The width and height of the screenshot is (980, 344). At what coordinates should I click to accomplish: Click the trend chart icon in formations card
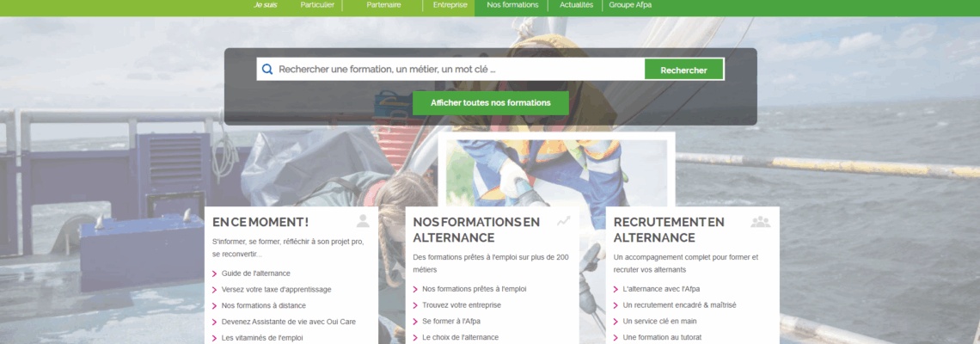[x=563, y=221]
